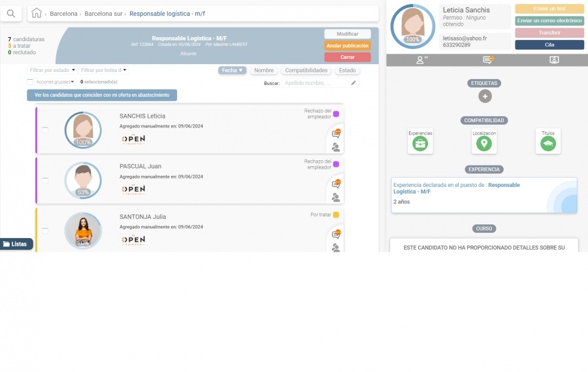Click SANTONJA Julia photo thumbnail
This screenshot has width=588, height=372.
point(83,231)
